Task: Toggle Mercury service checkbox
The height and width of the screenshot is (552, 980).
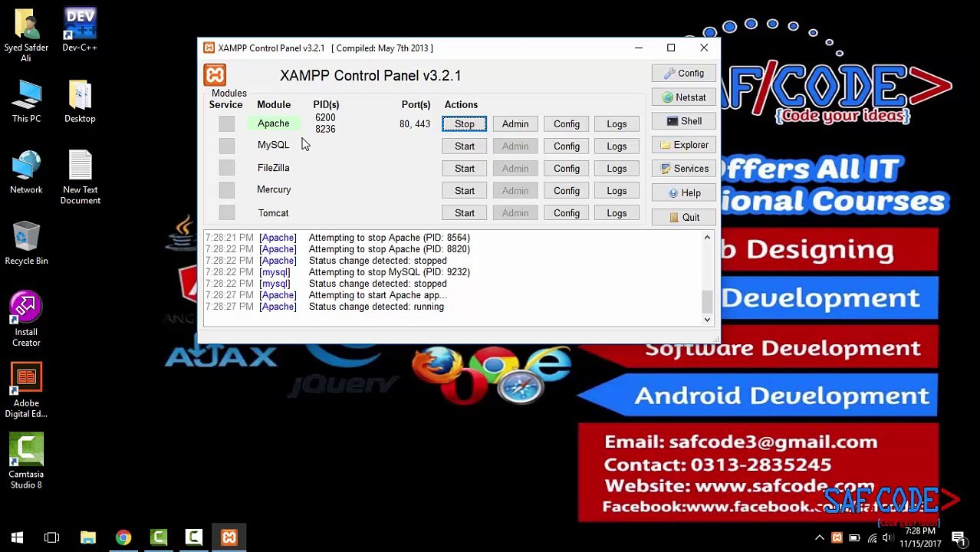Action: (226, 190)
